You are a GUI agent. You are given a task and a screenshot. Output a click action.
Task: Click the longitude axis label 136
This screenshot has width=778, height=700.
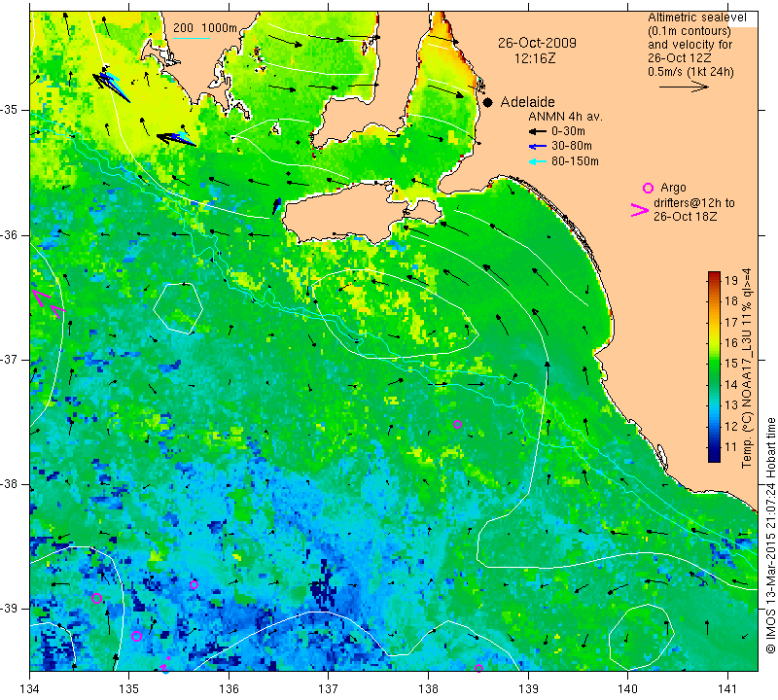click(229, 688)
